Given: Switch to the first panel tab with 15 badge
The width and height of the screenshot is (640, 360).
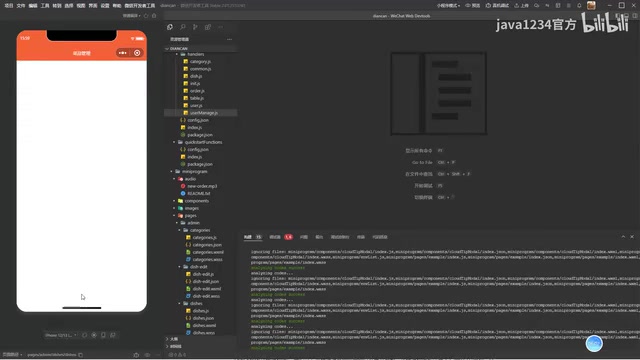Looking at the screenshot, I should [253, 237].
